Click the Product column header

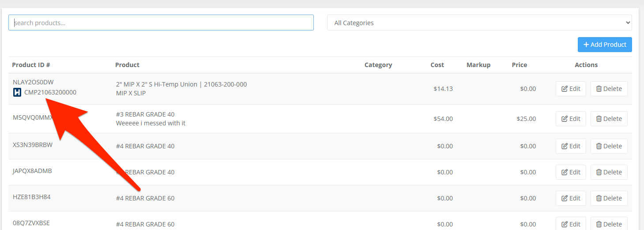click(x=127, y=65)
